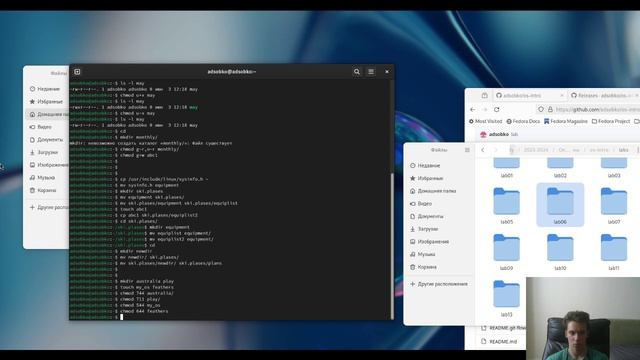The image size is (640, 360).
Task: Click the padlock site info icon
Action: click(x=550, y=109)
